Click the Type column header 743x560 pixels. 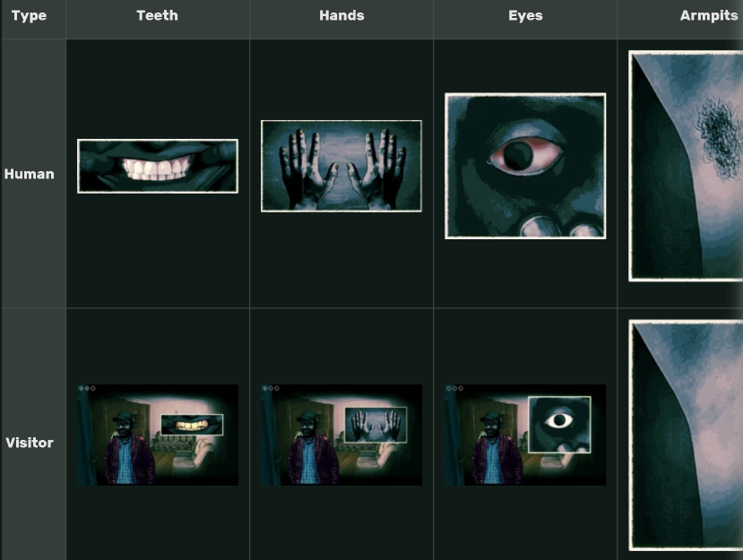coord(29,15)
